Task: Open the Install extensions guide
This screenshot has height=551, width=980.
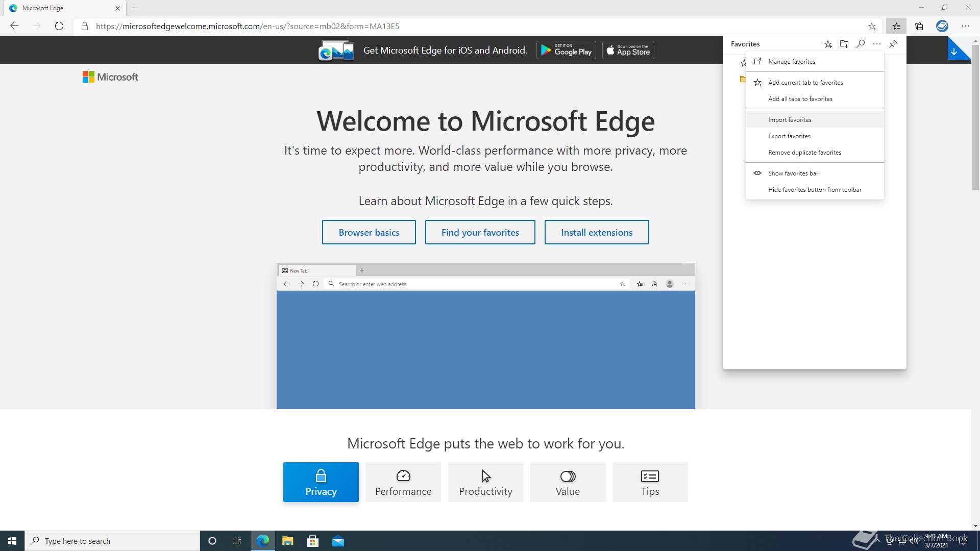Action: 597,232
